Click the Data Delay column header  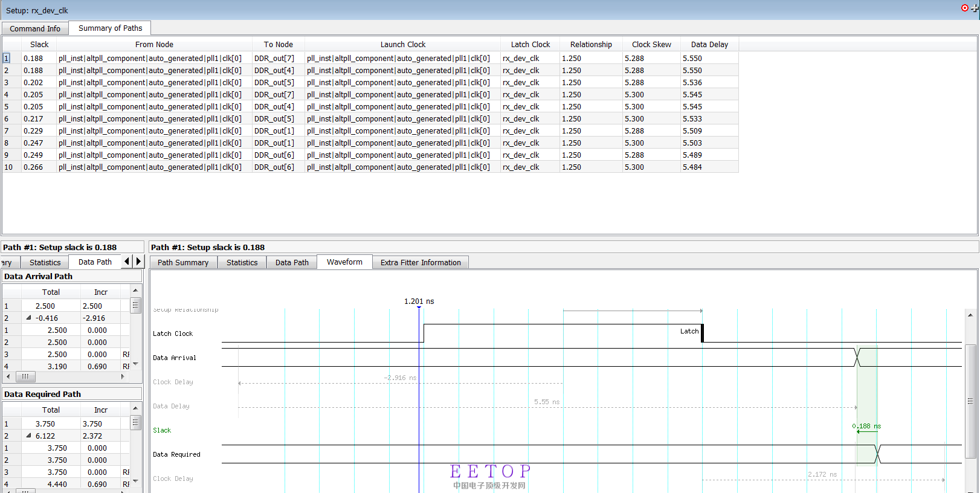[709, 45]
